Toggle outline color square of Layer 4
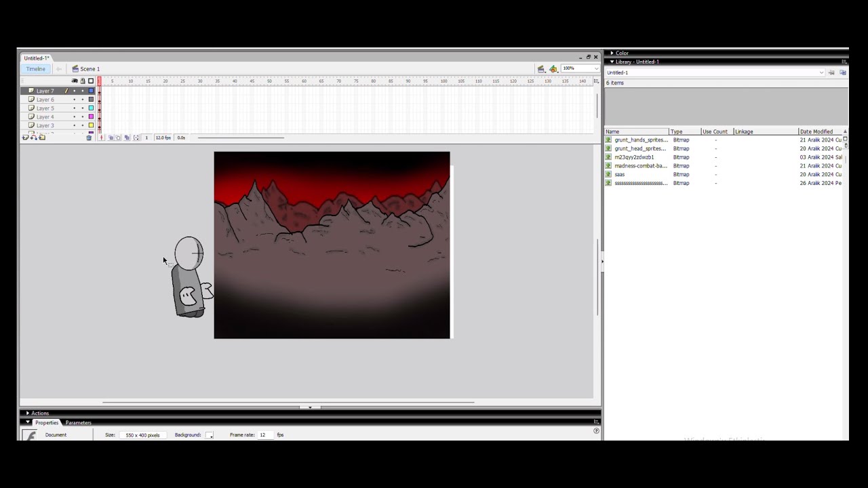The image size is (868, 488). click(91, 117)
